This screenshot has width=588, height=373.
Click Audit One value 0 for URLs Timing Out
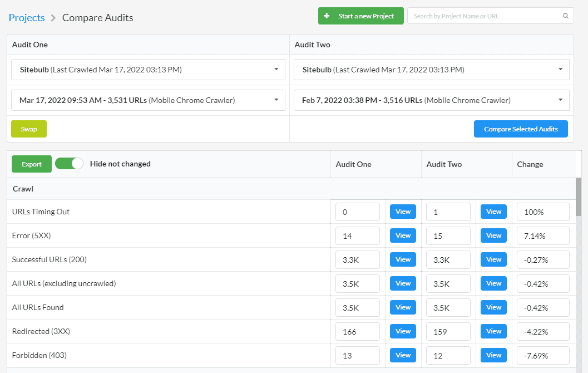coord(358,212)
